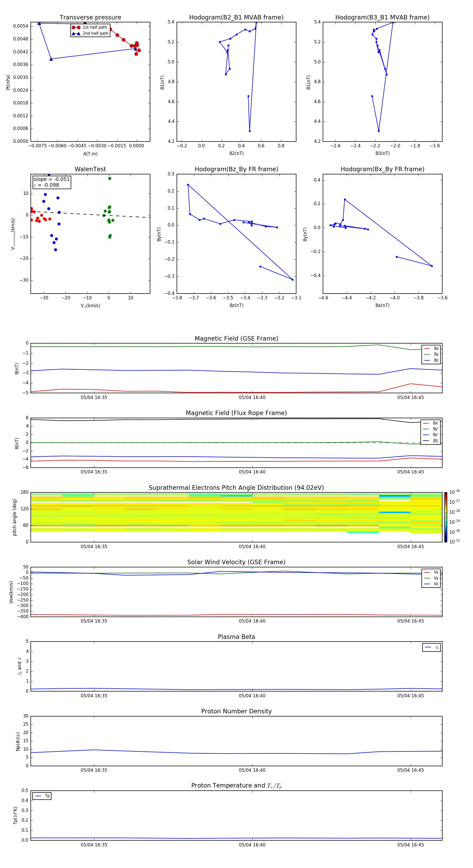The width and height of the screenshot is (473, 868).
Task: Click 'Hodogram(B2_B1 MVAB frame)' title
Action: tap(236, 17)
